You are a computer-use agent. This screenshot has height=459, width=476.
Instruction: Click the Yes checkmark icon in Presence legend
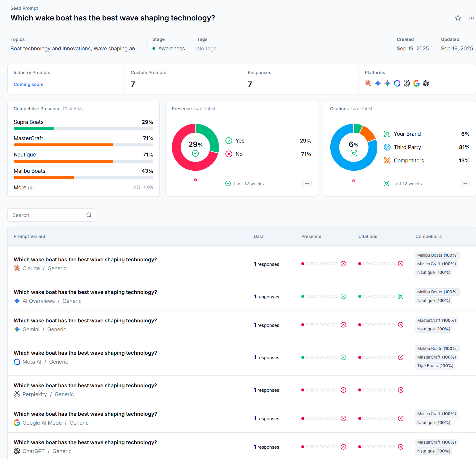pos(229,140)
